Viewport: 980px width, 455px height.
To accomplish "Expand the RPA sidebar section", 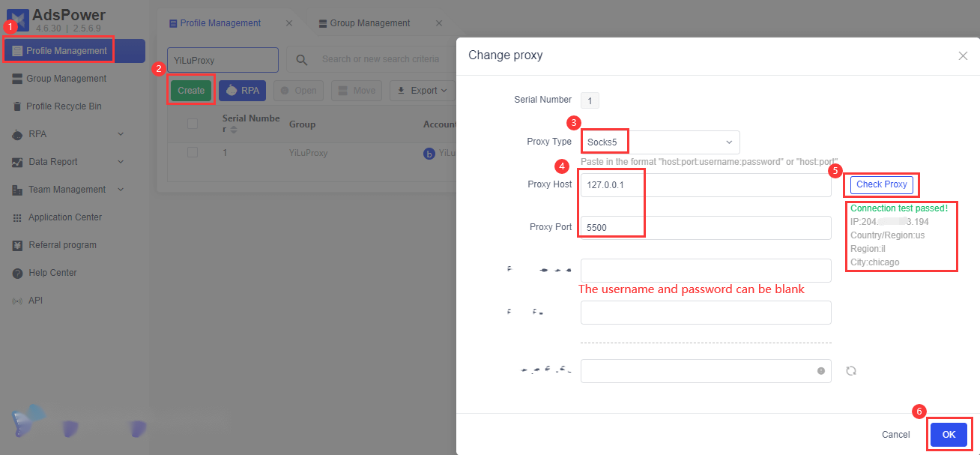I will [121, 134].
